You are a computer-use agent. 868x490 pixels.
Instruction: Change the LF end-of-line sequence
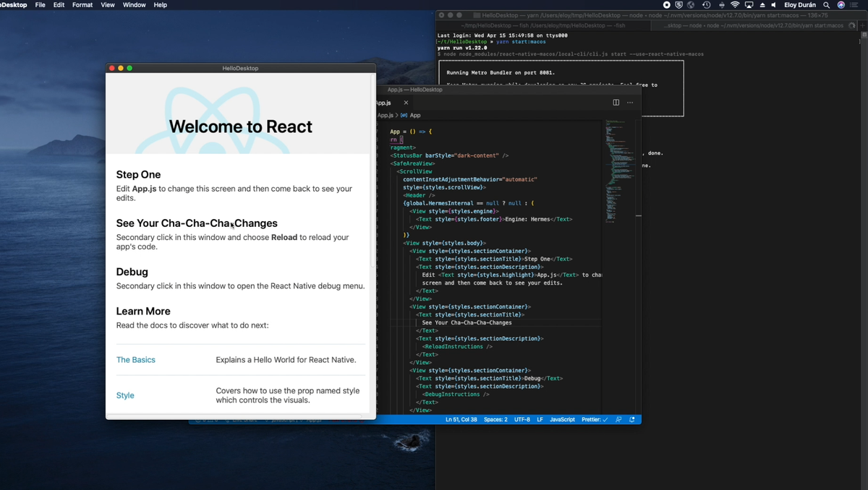pos(540,419)
